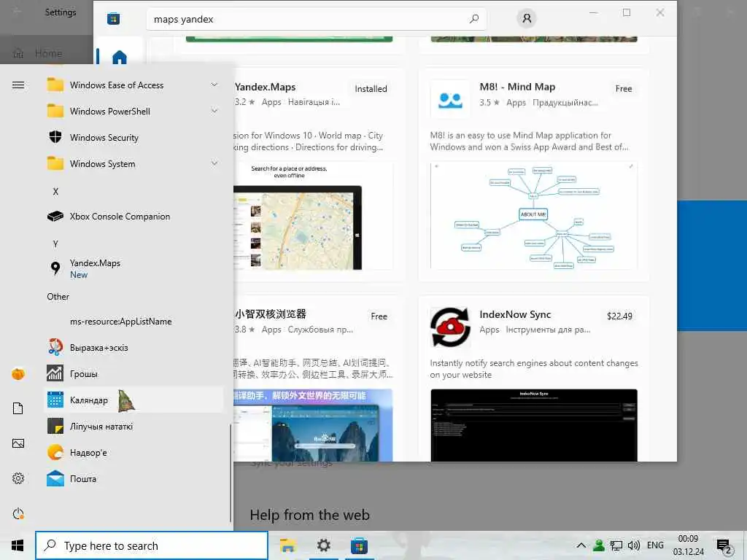Jump to letter Y section header
Viewport: 747px width, 560px height.
point(55,244)
